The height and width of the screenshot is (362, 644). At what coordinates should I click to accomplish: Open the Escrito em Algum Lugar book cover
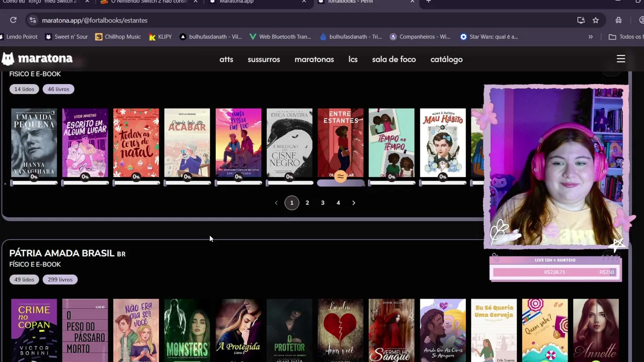click(x=85, y=143)
